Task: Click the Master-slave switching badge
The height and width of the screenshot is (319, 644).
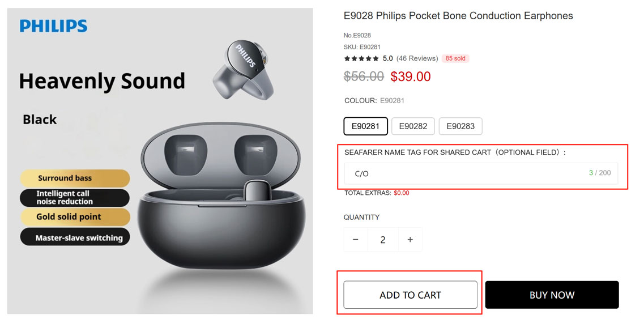Action: (75, 238)
